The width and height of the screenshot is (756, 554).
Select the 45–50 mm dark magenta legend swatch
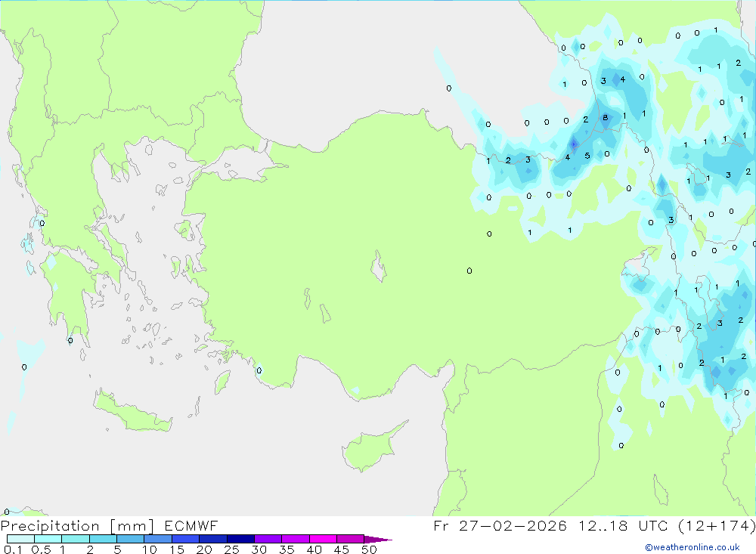(351, 539)
